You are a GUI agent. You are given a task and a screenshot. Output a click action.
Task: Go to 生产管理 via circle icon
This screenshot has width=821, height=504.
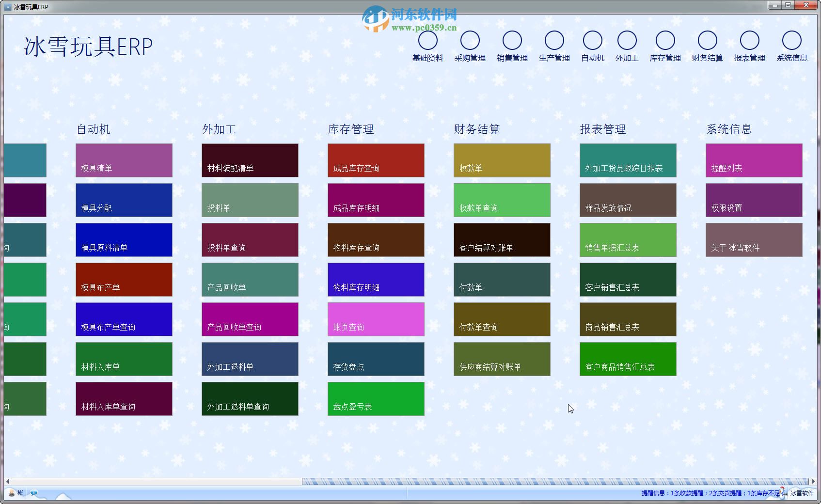(x=554, y=40)
